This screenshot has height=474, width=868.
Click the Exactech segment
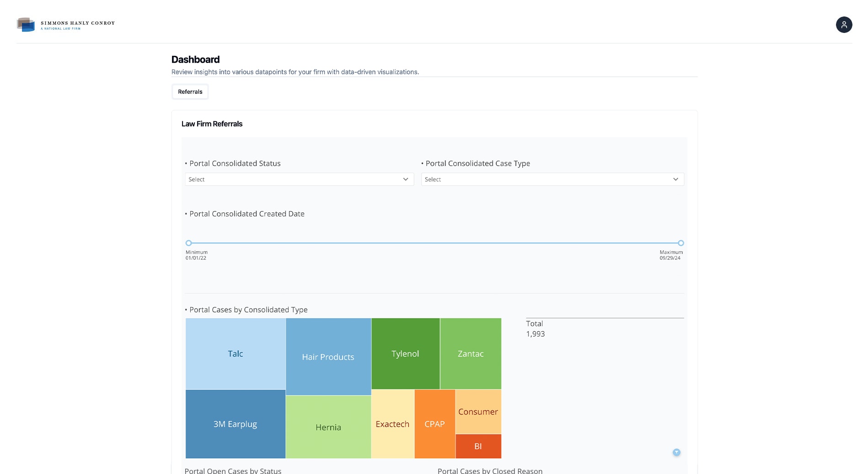coord(392,424)
